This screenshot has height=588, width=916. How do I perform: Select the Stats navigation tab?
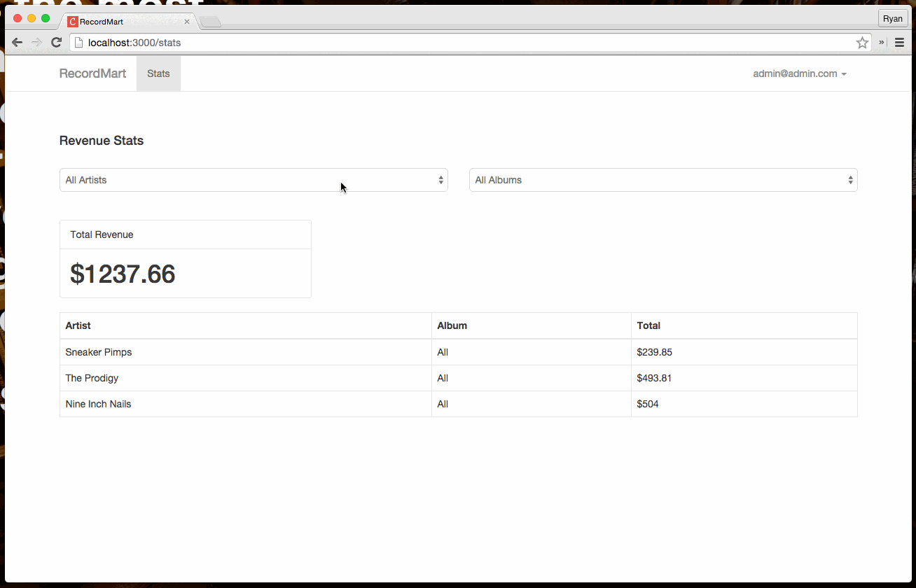coord(158,73)
